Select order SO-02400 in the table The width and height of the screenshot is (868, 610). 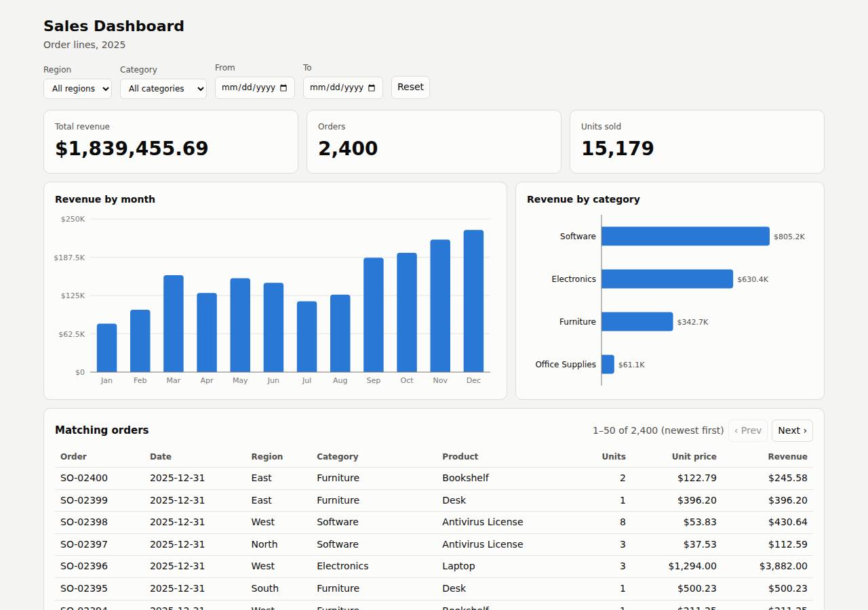click(434, 478)
